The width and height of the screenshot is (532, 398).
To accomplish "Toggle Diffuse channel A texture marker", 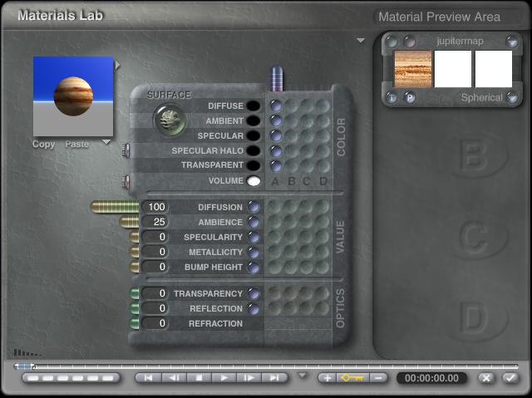I will [x=276, y=106].
